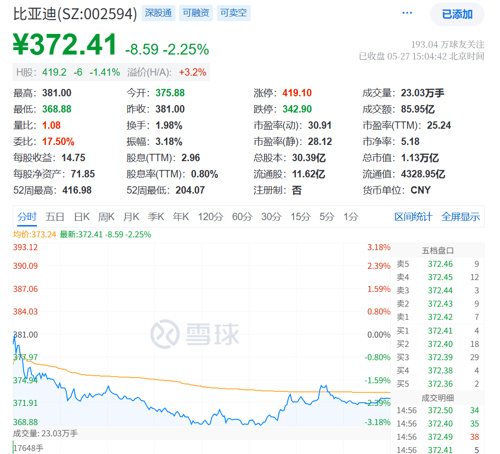Click the 买1 order row at 372.41

[x=438, y=331]
